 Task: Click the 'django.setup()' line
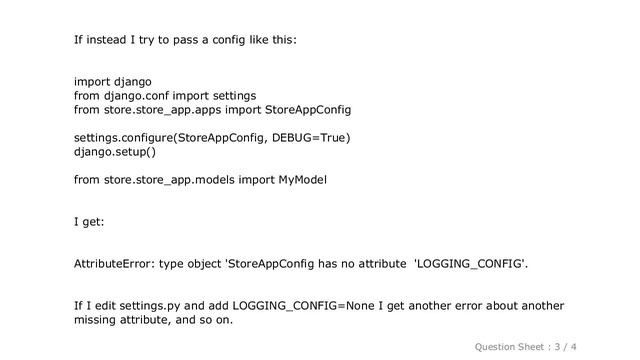pyautogui.click(x=115, y=152)
